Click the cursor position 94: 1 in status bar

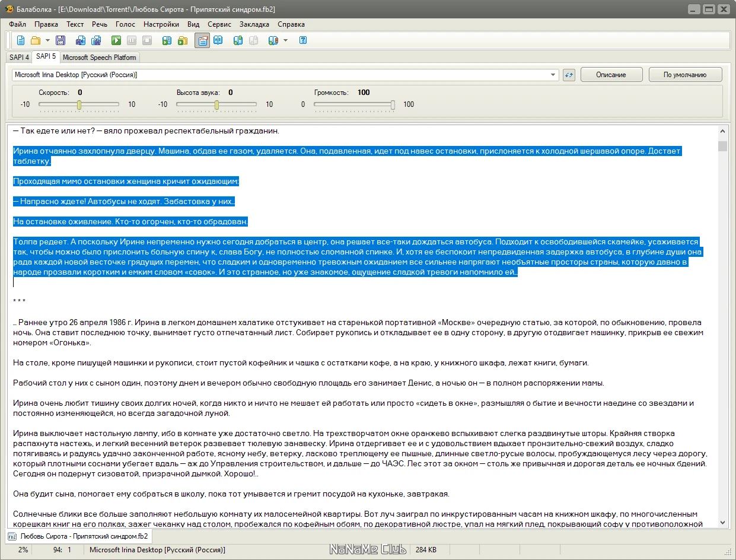[x=62, y=550]
